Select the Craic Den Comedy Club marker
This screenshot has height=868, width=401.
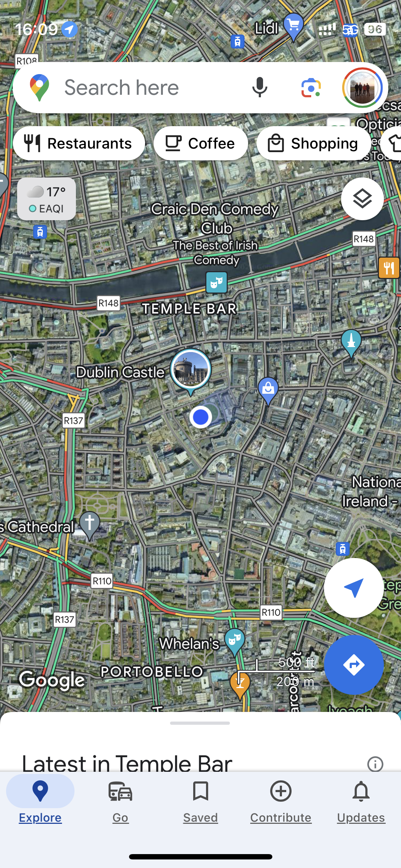(217, 282)
